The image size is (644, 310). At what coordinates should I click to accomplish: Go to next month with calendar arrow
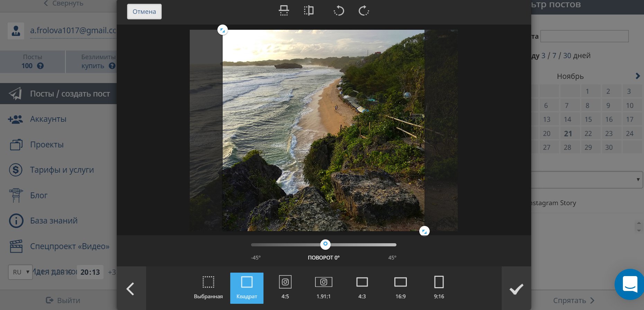click(637, 76)
